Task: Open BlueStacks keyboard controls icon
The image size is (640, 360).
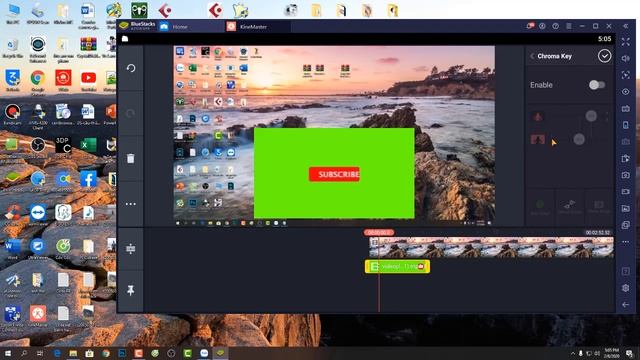Action: (x=626, y=109)
